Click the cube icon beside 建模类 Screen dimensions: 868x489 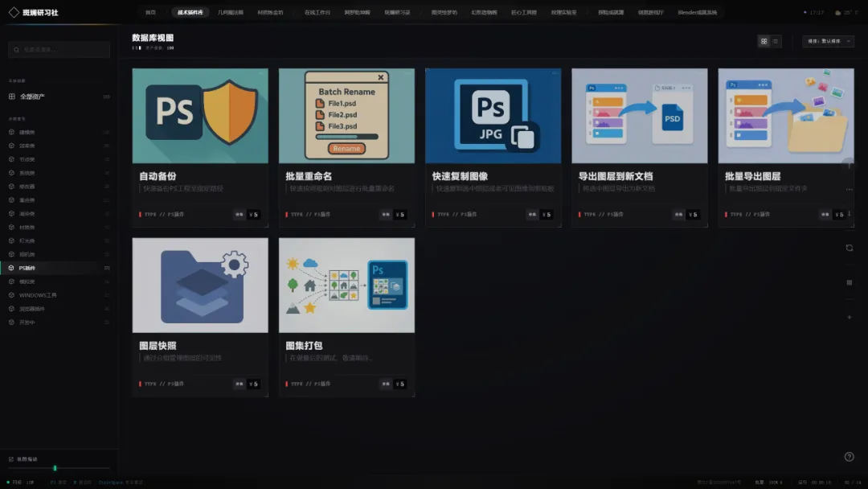11,132
